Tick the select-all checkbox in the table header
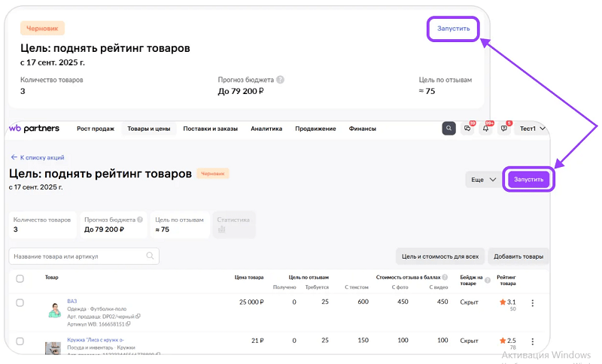The image size is (602, 364). 20,278
